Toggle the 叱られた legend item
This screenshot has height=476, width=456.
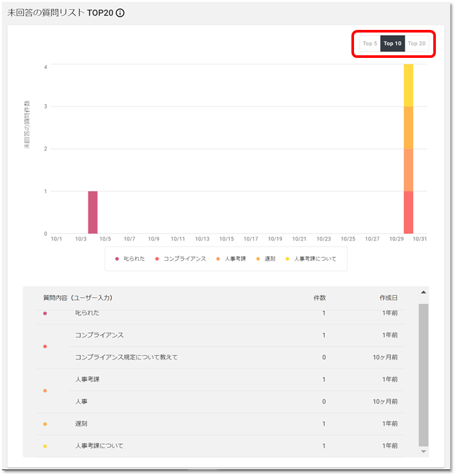click(x=130, y=259)
